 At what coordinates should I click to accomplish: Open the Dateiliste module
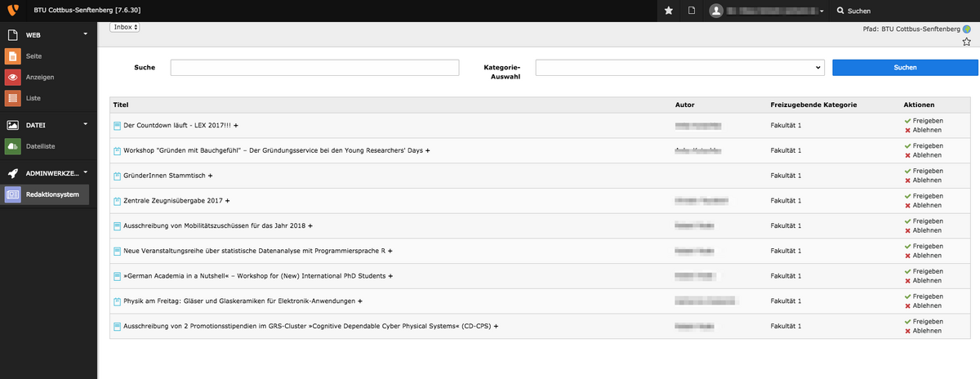click(41, 146)
